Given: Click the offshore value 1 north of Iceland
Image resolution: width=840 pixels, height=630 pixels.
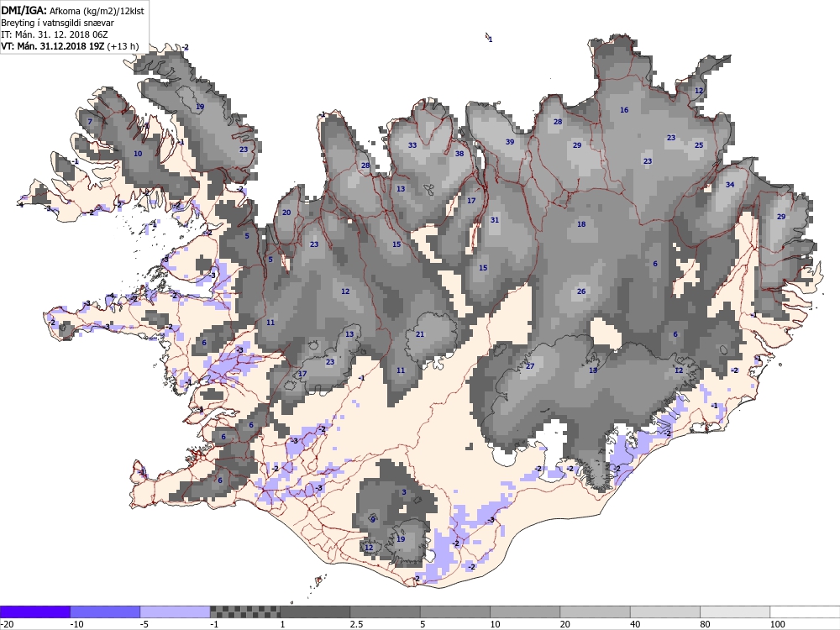Looking at the screenshot, I should click(x=491, y=39).
